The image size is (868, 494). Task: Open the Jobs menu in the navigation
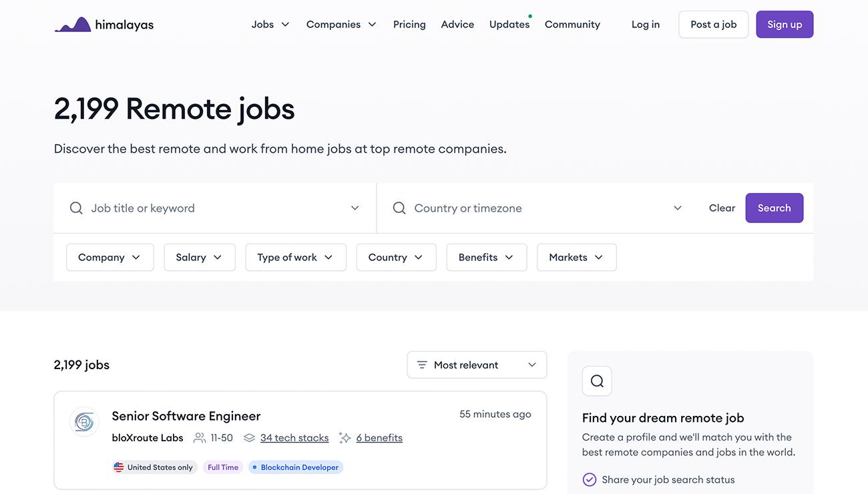click(x=270, y=25)
